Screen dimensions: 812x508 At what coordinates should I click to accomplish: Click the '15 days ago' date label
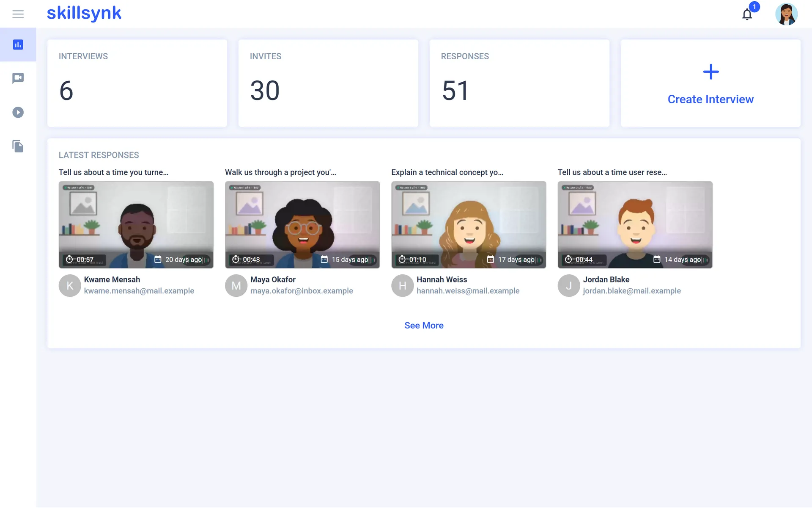(x=350, y=260)
